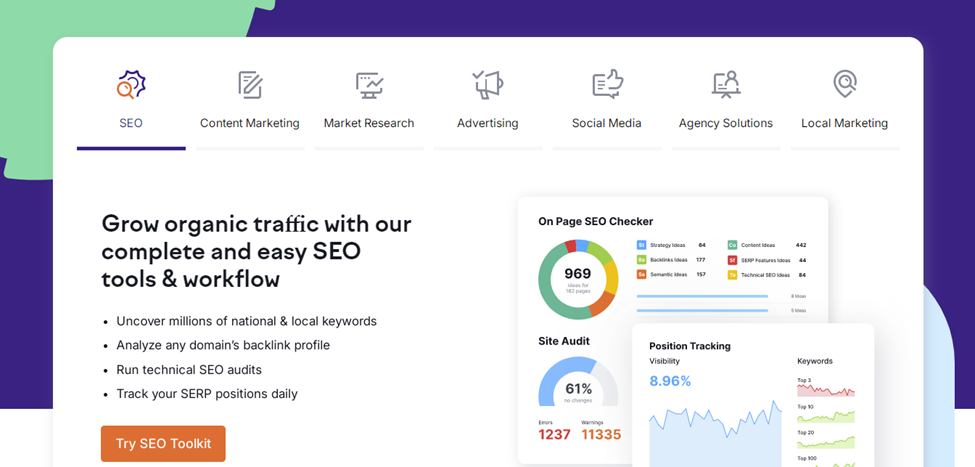975x467 pixels.
Task: Click the green Co Content Ideas badge
Action: (732, 245)
